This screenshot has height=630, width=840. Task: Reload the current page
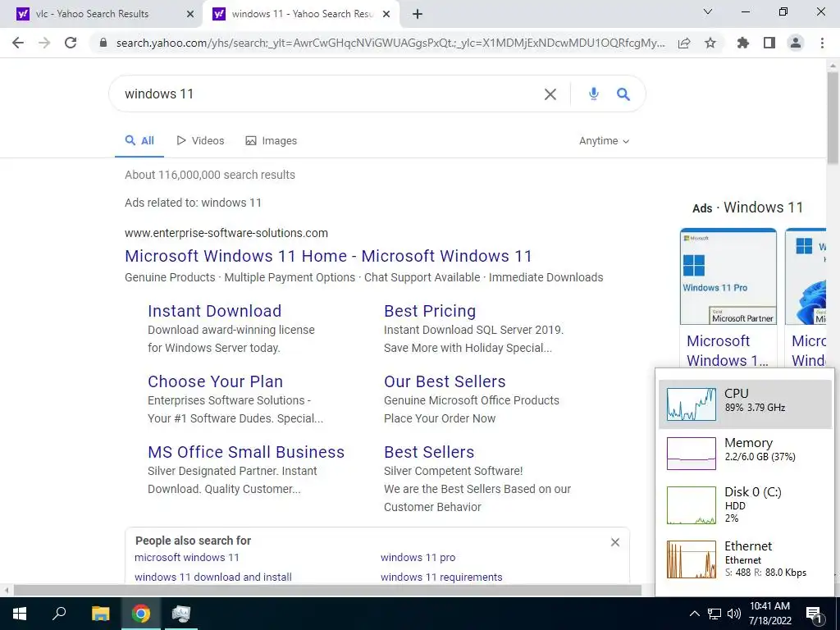[x=71, y=43]
